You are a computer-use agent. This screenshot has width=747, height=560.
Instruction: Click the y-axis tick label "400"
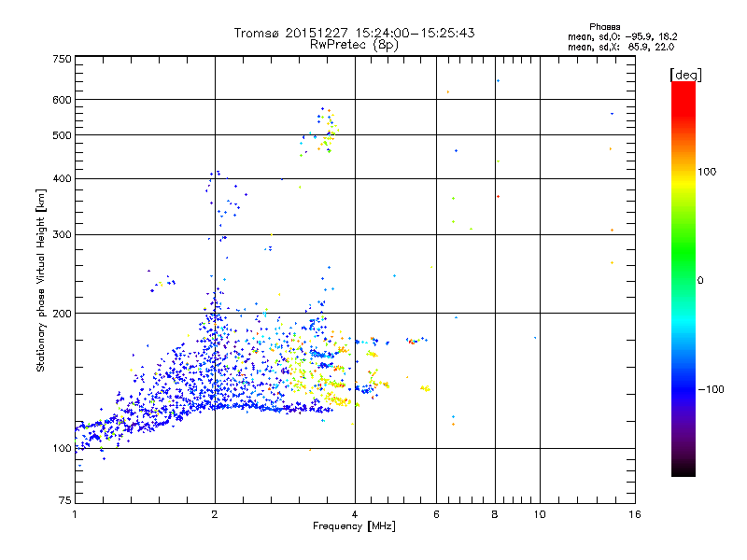point(62,179)
